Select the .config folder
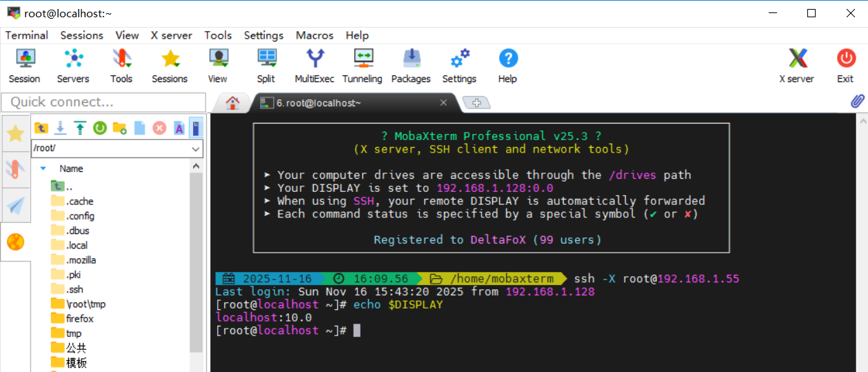Image resolution: width=868 pixels, height=372 pixels. pyautogui.click(x=72, y=216)
